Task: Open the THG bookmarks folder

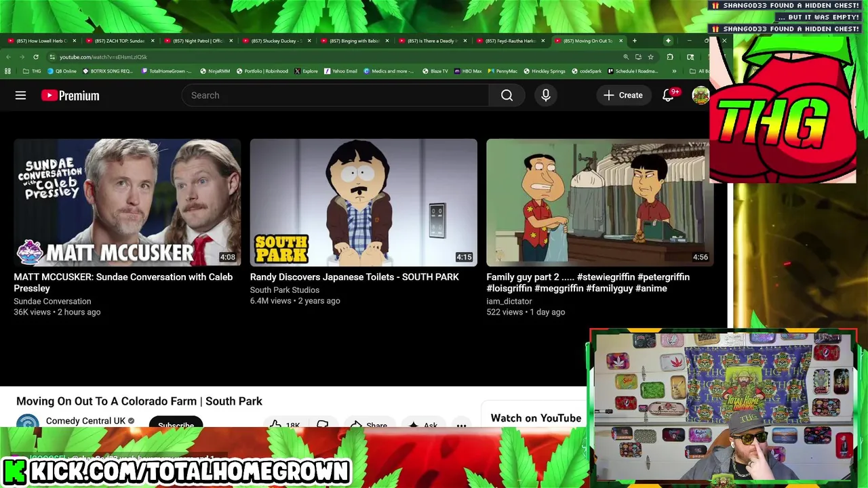Action: pos(32,71)
